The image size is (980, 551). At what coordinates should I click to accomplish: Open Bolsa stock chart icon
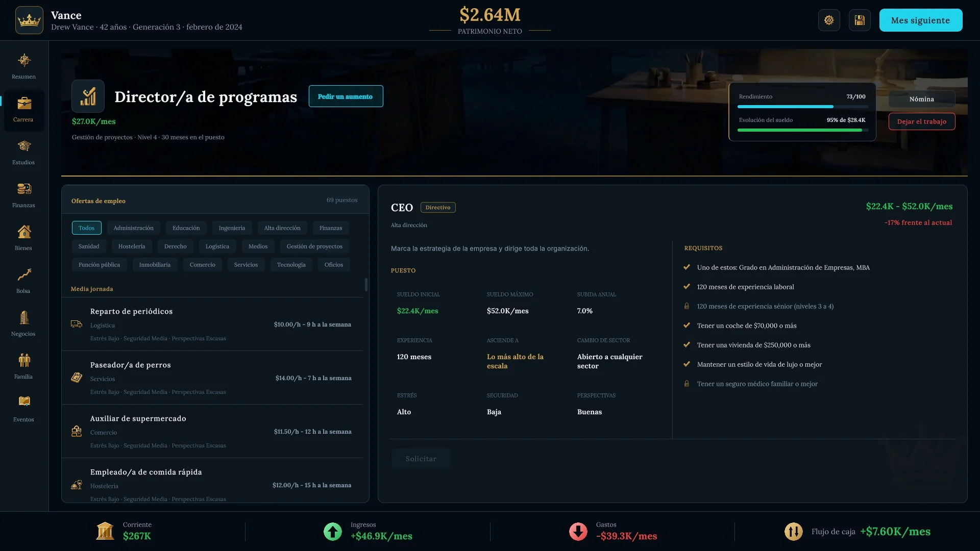(24, 275)
